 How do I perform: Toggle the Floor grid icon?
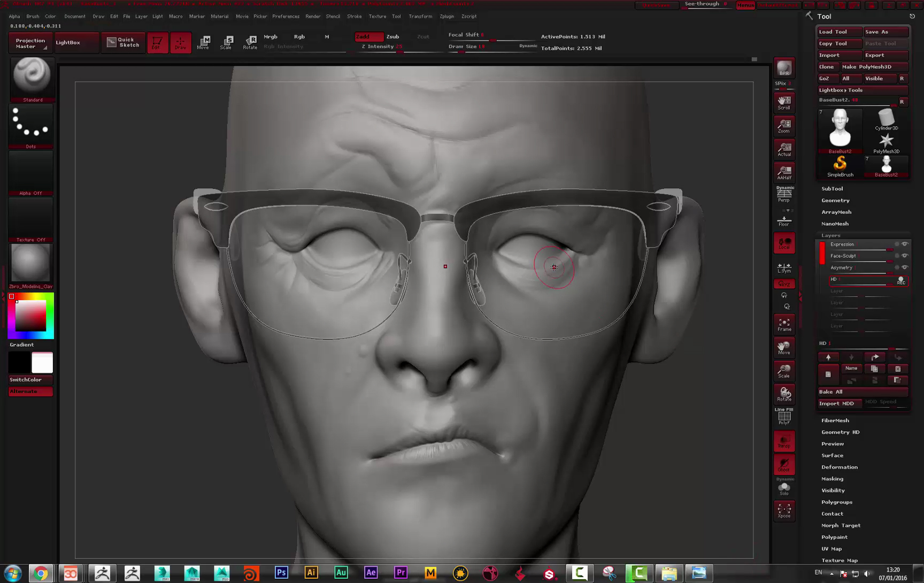[x=784, y=220]
